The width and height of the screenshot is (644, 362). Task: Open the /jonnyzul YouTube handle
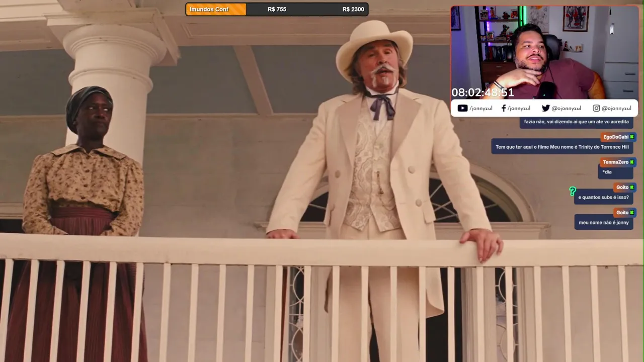481,108
